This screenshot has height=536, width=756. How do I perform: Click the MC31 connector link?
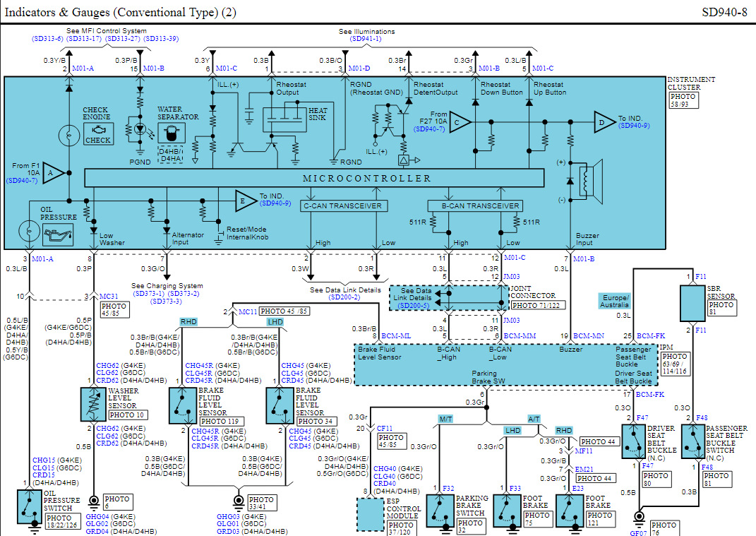[x=109, y=296]
